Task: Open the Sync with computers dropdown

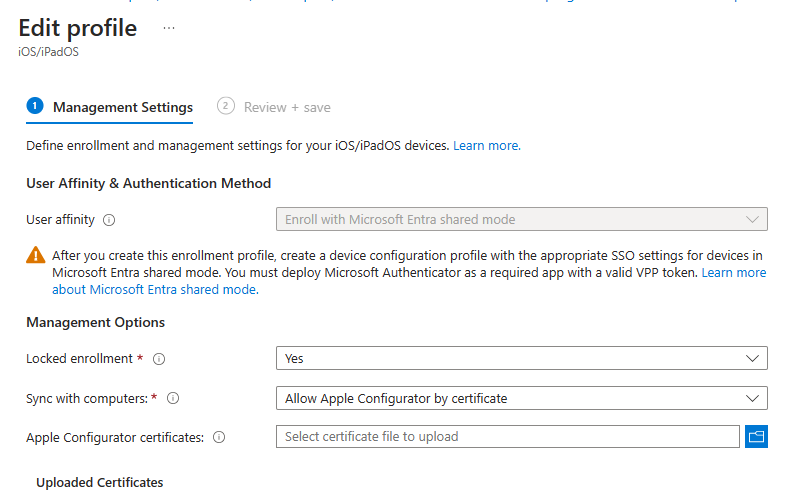Action: [522, 398]
